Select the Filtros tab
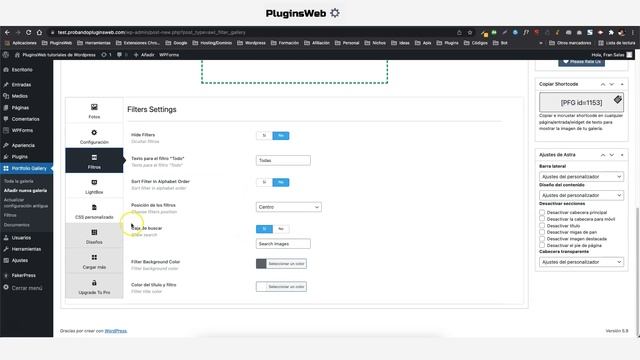The width and height of the screenshot is (640, 360). pos(94,161)
